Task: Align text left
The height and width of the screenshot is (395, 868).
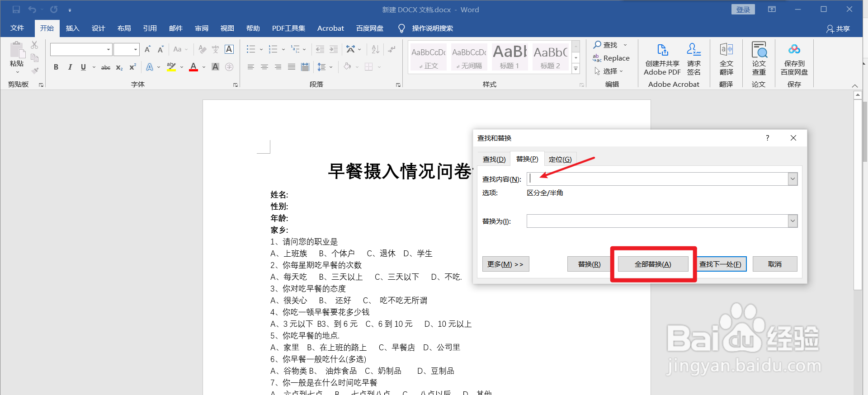Action: (x=251, y=67)
